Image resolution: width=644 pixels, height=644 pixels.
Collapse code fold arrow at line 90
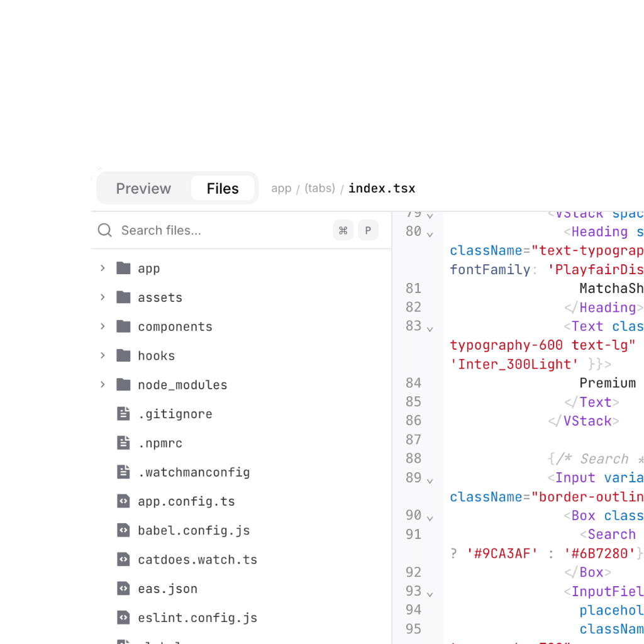pyautogui.click(x=430, y=518)
